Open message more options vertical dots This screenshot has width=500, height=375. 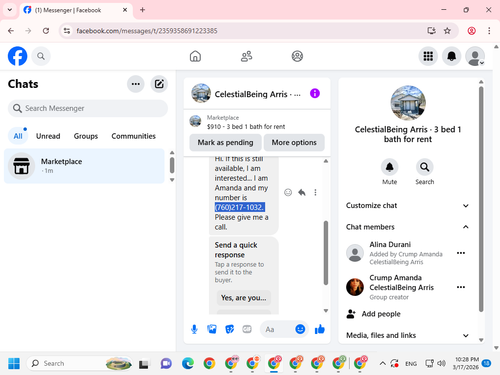315,192
